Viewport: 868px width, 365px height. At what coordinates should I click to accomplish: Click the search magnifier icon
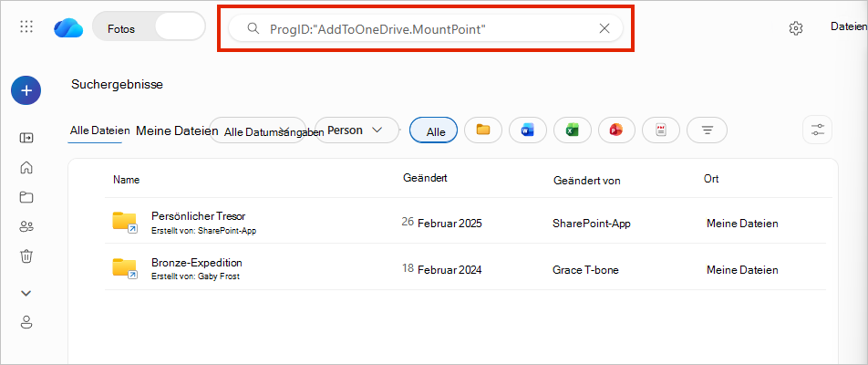coord(253,28)
